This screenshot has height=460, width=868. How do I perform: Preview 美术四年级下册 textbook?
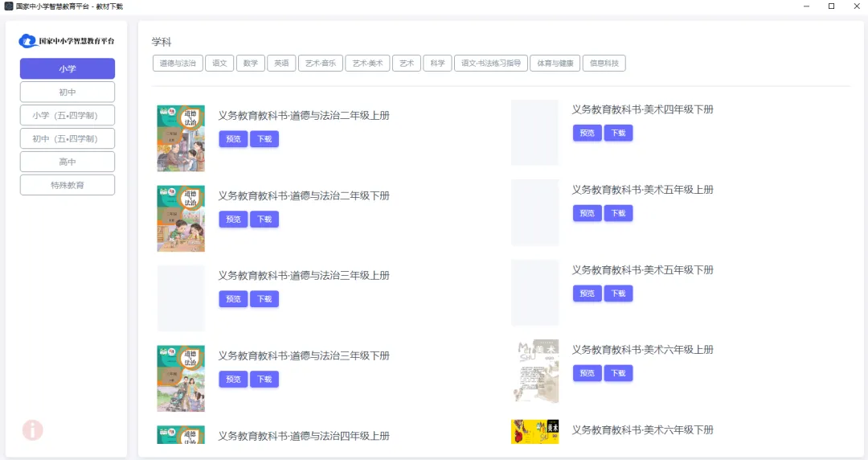[588, 133]
